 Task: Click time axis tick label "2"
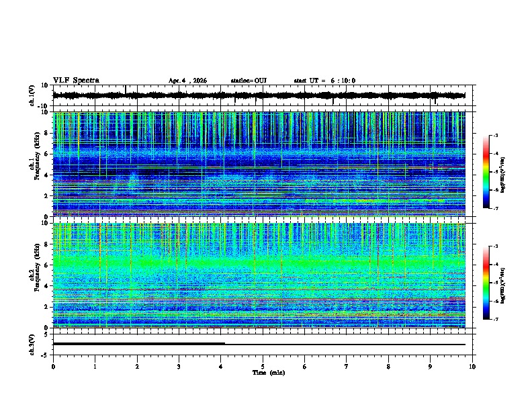(137, 367)
